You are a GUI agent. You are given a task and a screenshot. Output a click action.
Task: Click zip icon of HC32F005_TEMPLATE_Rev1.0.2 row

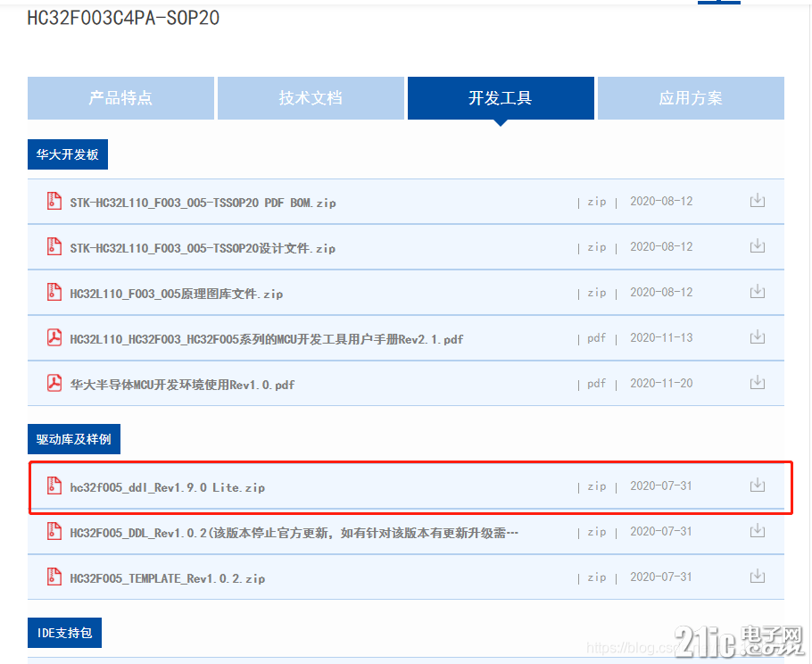tap(54, 577)
